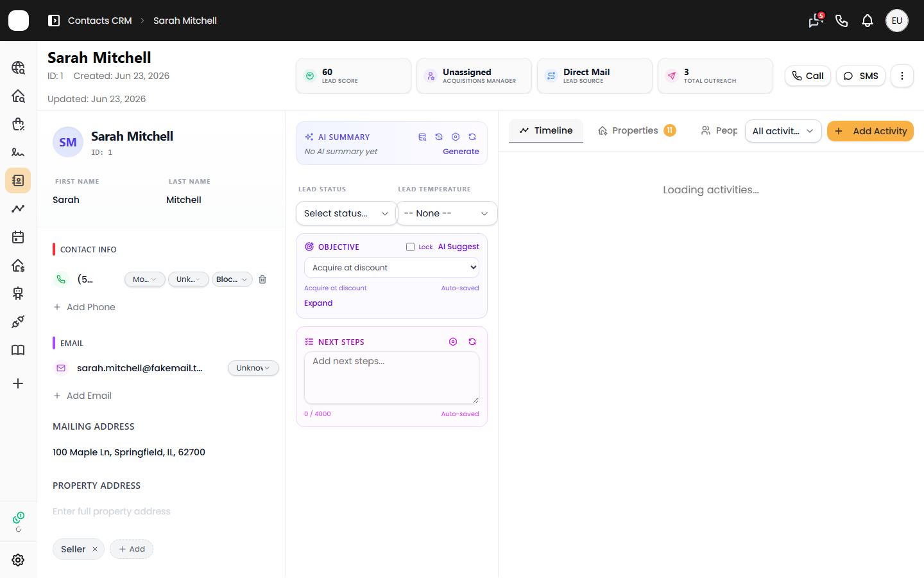Click the Unassigned Acquisitions Manager card
Image resolution: width=924 pixels, height=578 pixels.
[474, 76]
